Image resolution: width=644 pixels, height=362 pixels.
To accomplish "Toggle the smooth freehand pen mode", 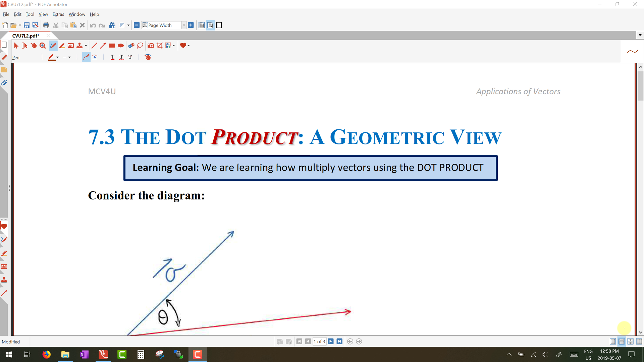I will (x=86, y=57).
